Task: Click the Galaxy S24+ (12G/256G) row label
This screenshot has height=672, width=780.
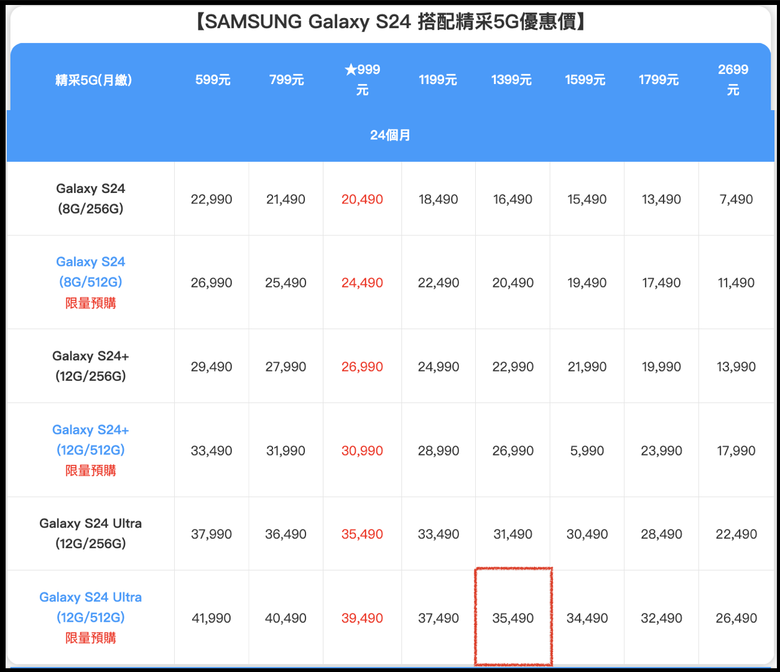Action: [91, 366]
